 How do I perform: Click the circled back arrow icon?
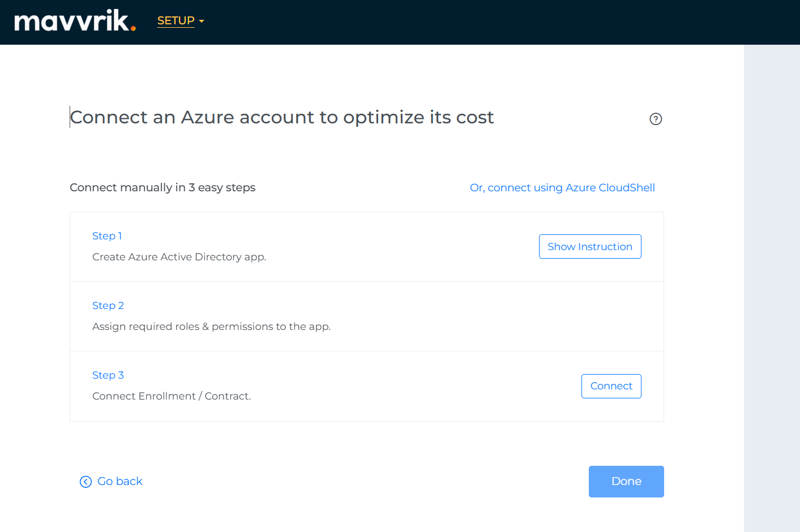click(x=85, y=482)
